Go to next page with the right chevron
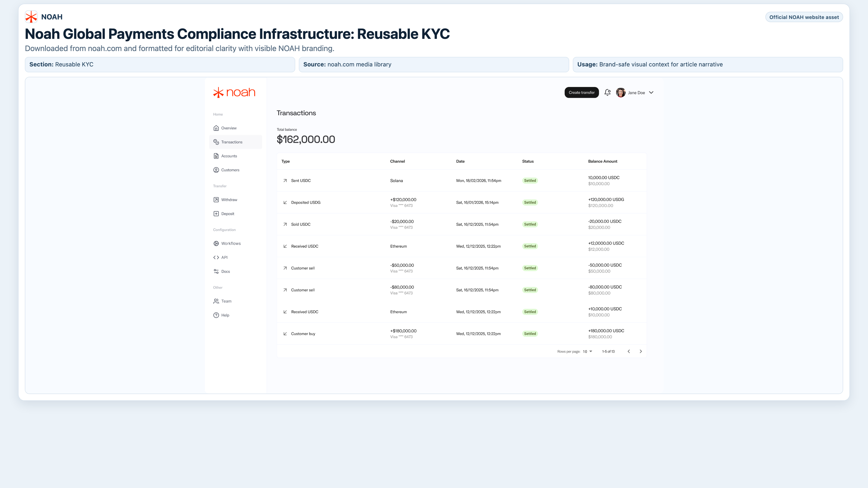The height and width of the screenshot is (488, 868). (x=641, y=351)
